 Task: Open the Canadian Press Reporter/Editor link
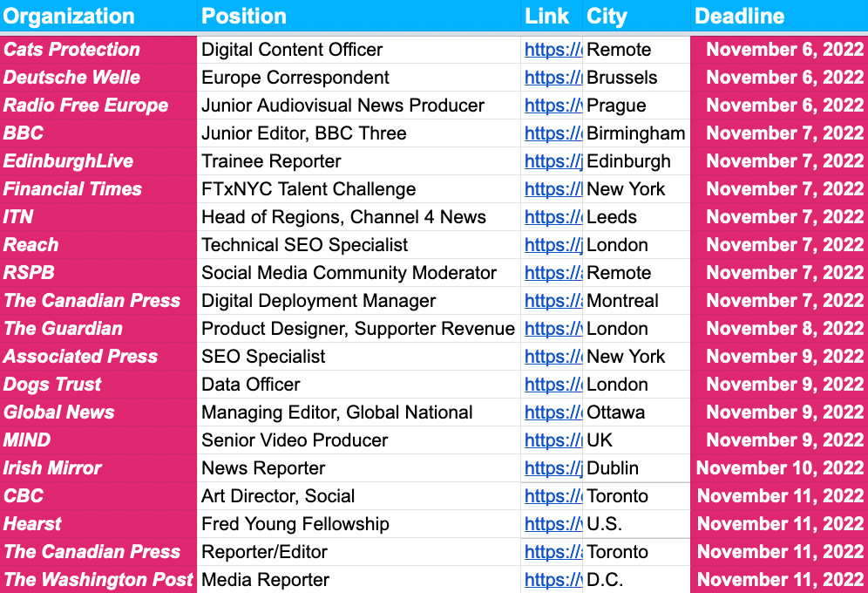[553, 552]
